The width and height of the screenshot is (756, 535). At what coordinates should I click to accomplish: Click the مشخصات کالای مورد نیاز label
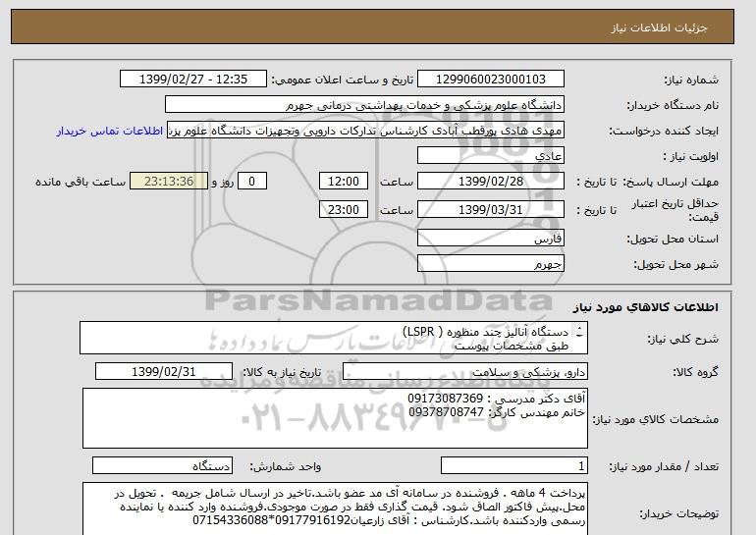[x=656, y=419]
